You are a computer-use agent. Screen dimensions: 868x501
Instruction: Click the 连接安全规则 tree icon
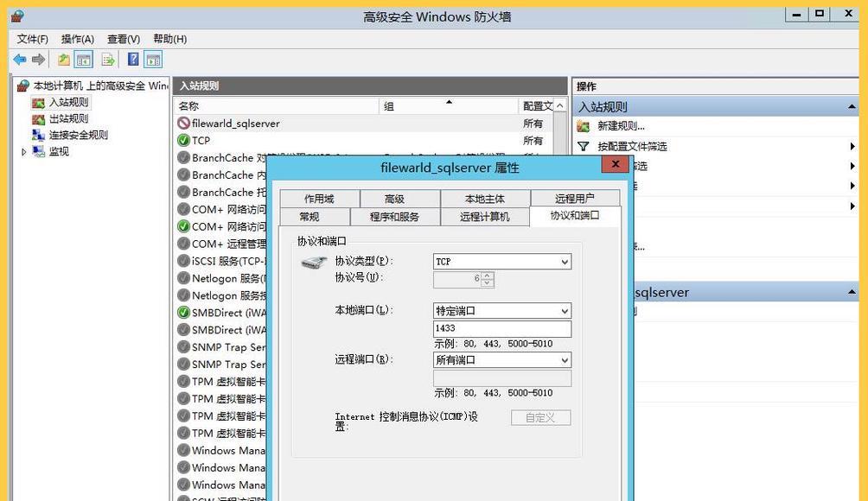pos(39,135)
